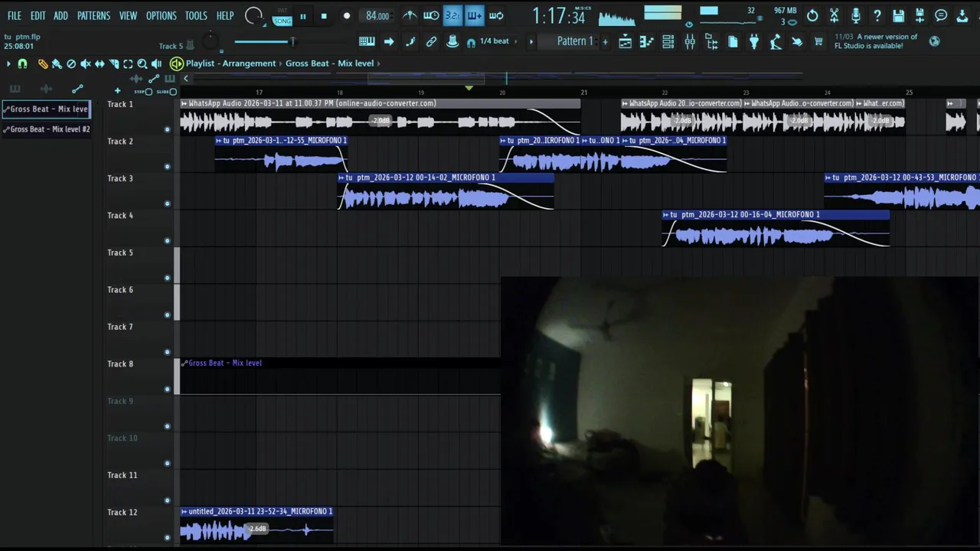This screenshot has width=980, height=551.
Task: Click the Gross Beat - Mix level breadcrumb
Action: click(329, 64)
